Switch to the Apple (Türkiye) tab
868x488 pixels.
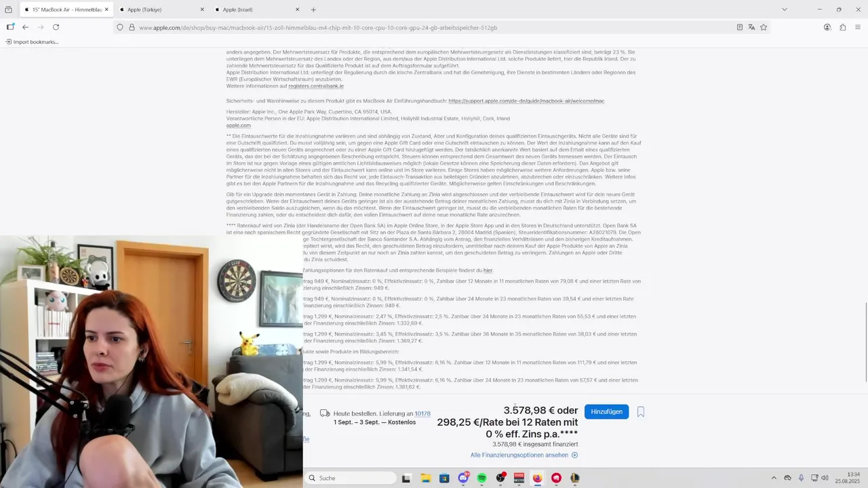click(161, 9)
